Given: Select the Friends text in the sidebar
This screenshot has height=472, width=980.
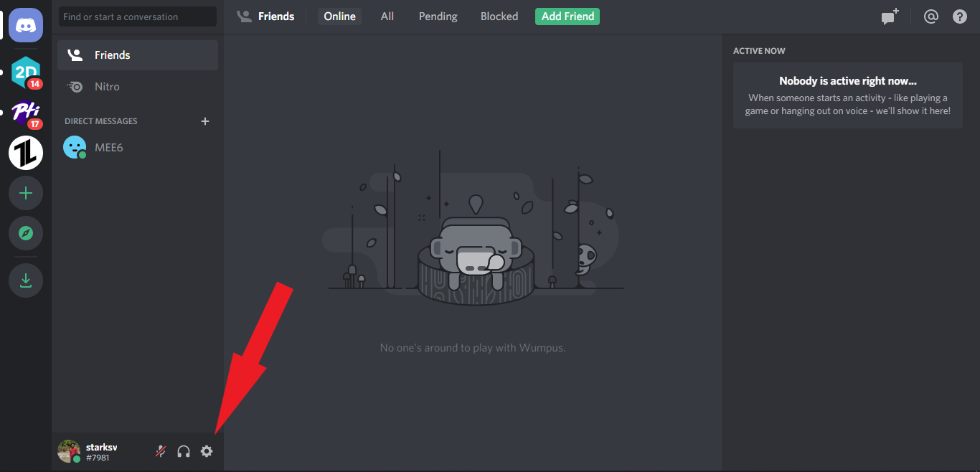Looking at the screenshot, I should click(x=113, y=55).
